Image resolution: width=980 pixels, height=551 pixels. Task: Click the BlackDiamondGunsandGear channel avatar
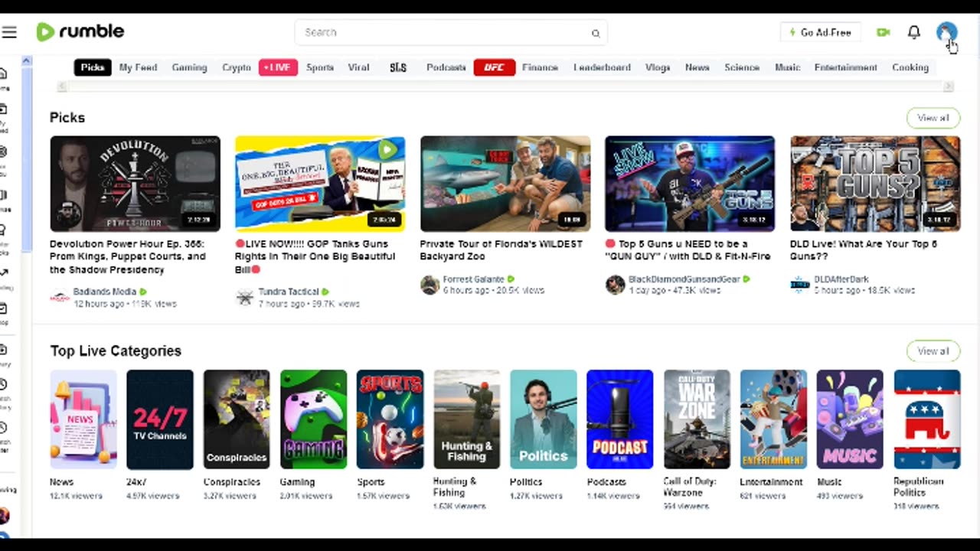(x=615, y=285)
